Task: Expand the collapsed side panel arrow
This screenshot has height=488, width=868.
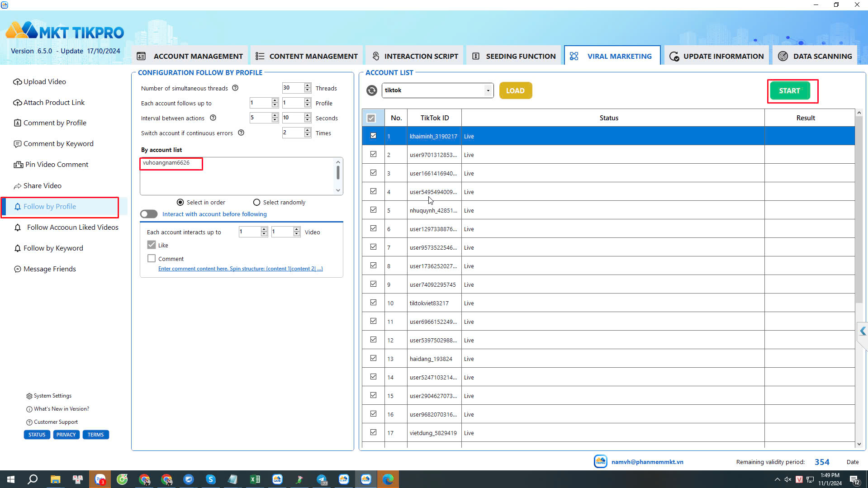Action: 863,331
